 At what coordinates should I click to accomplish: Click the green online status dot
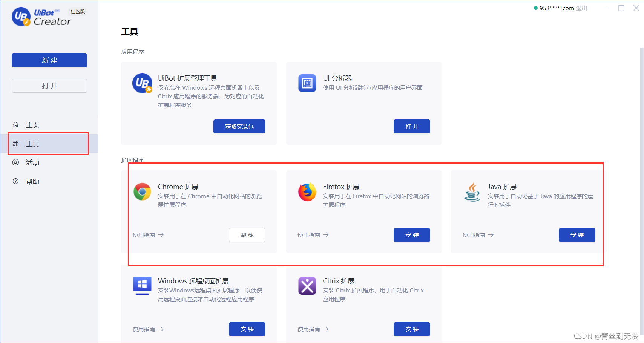click(535, 8)
